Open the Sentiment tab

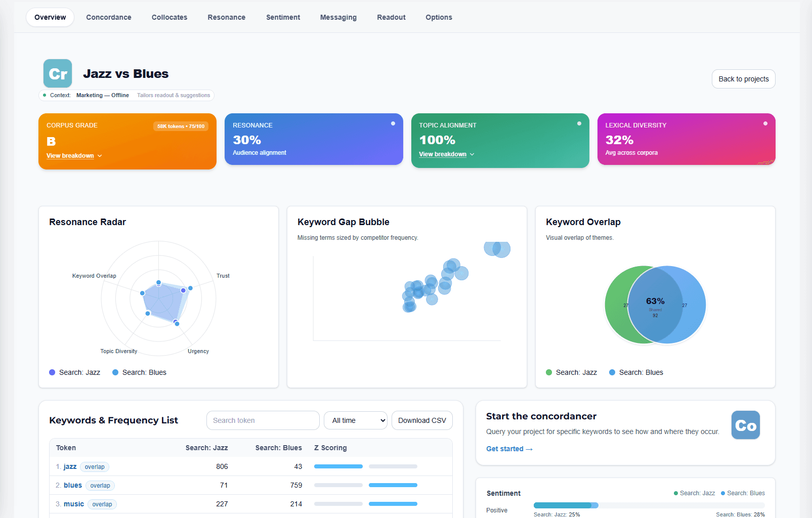[283, 17]
